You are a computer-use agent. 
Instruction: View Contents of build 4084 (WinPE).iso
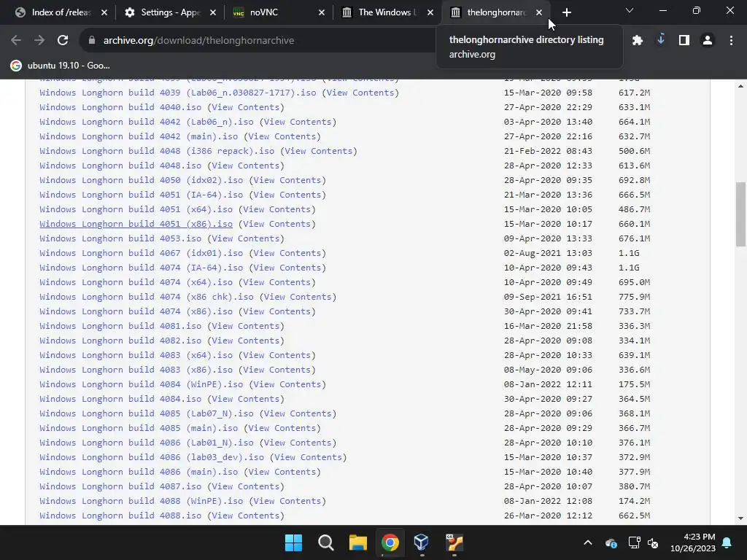[287, 384]
